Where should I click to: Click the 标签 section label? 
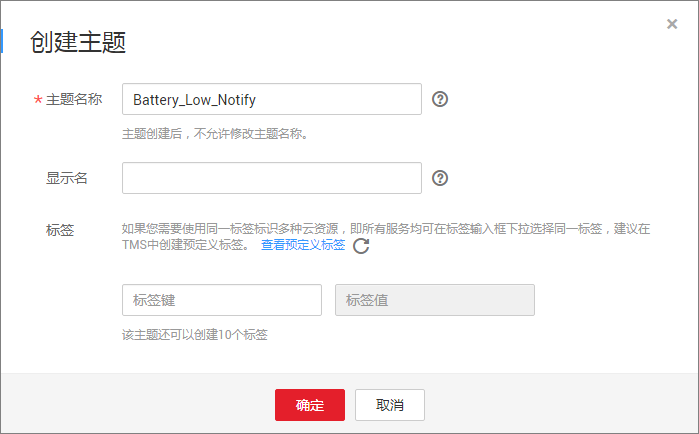point(60,230)
